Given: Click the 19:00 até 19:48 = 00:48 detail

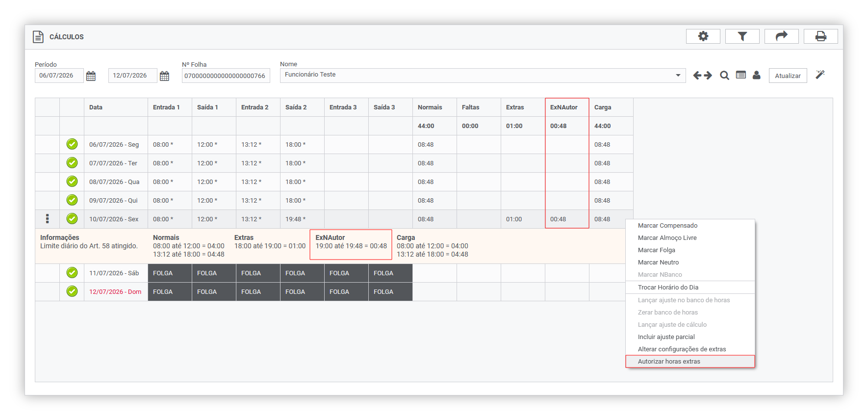Looking at the screenshot, I should click(351, 246).
